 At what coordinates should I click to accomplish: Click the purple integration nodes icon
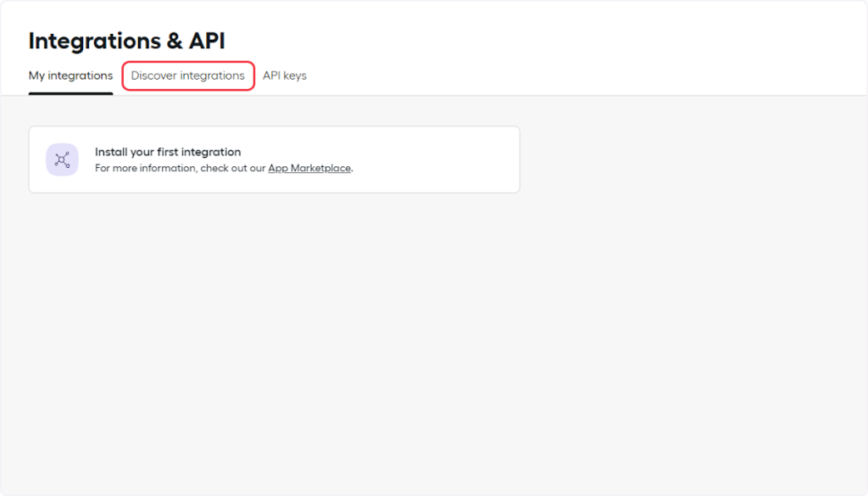pos(62,159)
